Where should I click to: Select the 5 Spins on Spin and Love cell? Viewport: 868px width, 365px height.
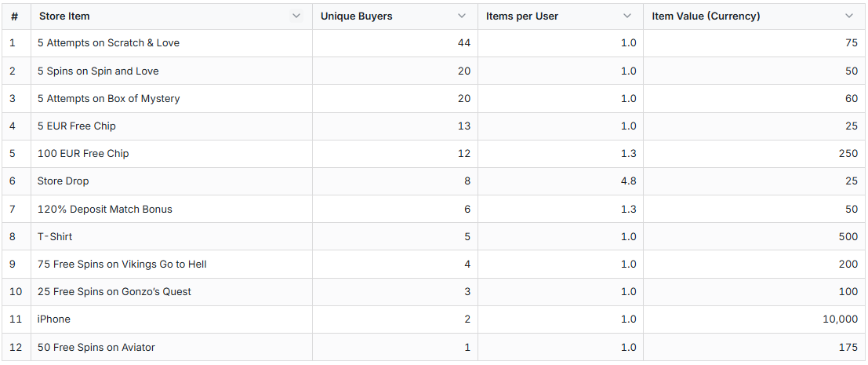pos(98,71)
